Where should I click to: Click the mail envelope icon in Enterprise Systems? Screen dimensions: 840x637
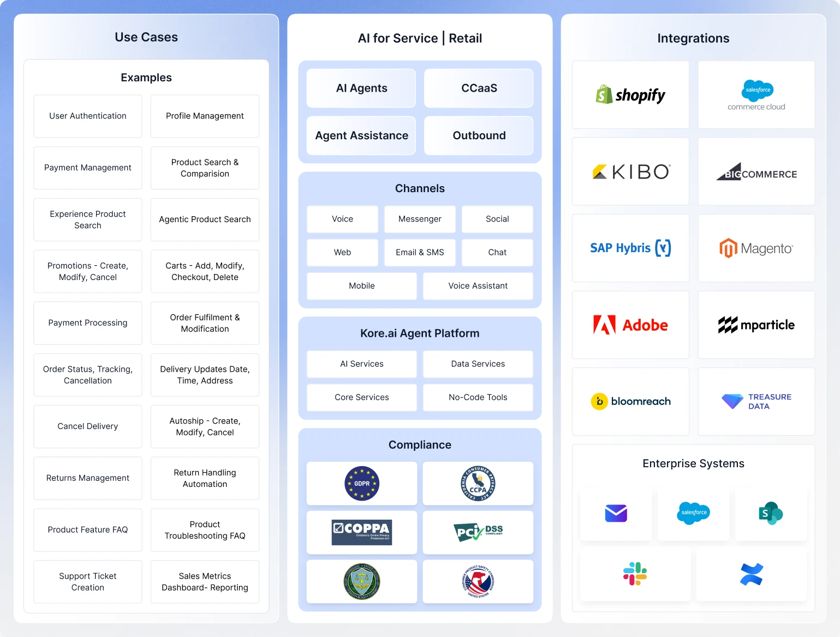pyautogui.click(x=616, y=513)
